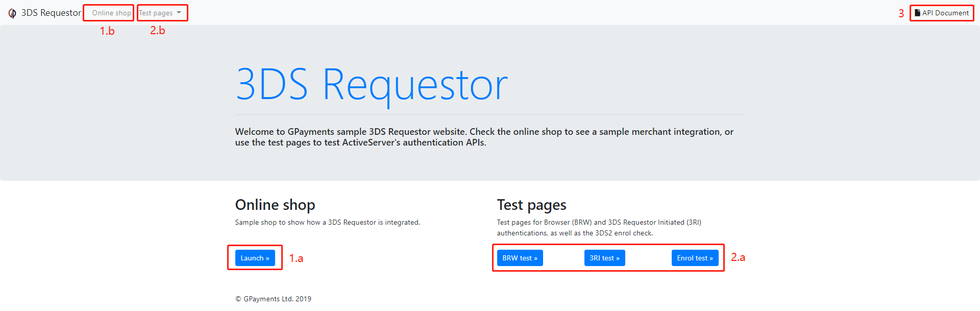Image resolution: width=980 pixels, height=311 pixels.
Task: Click the red 2.a annotation label
Action: point(738,257)
